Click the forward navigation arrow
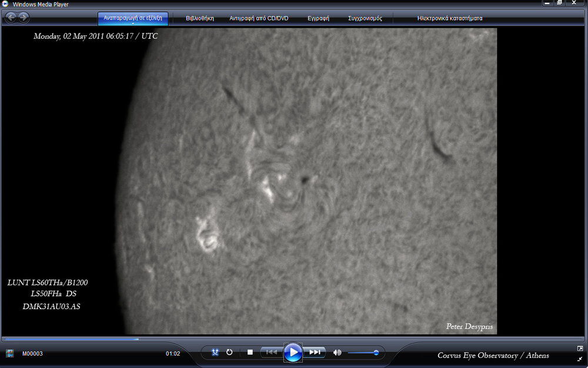Viewport: 588px width, 368px height. pyautogui.click(x=23, y=18)
